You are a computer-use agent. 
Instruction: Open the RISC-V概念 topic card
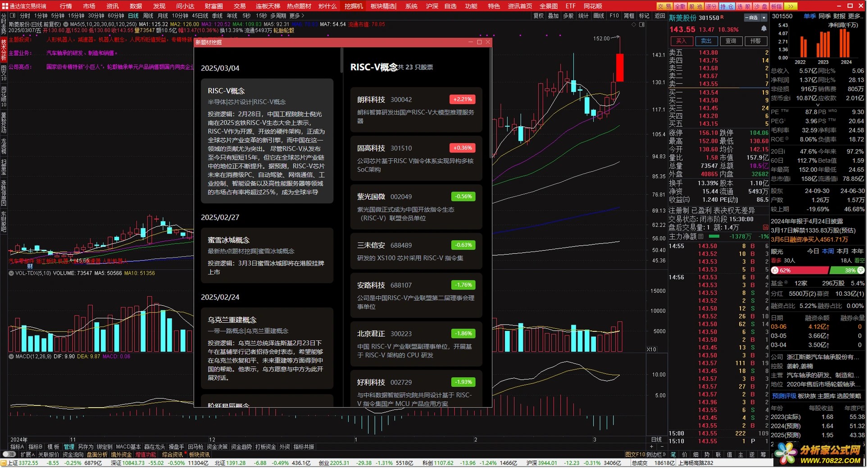(267, 141)
